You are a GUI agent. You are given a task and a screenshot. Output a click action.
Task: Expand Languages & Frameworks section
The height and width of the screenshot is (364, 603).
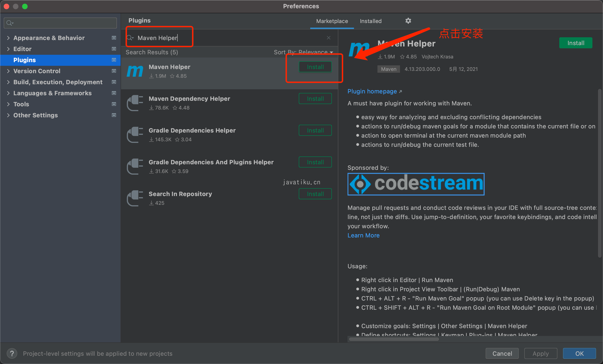point(8,93)
